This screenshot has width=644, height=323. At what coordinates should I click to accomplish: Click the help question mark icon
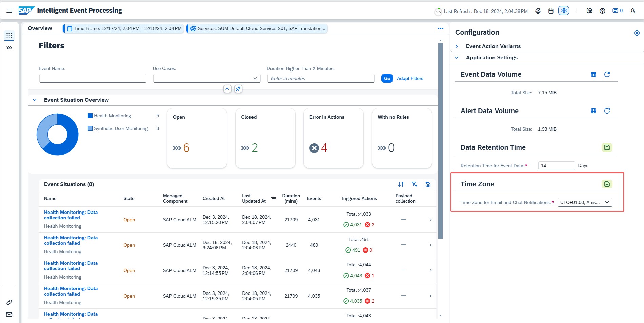click(602, 11)
